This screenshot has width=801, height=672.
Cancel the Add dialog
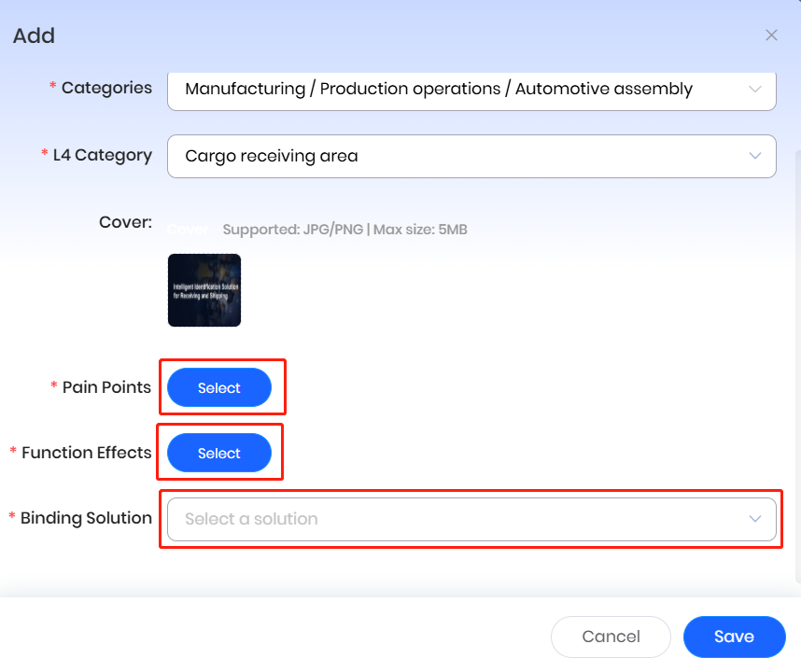(x=611, y=637)
